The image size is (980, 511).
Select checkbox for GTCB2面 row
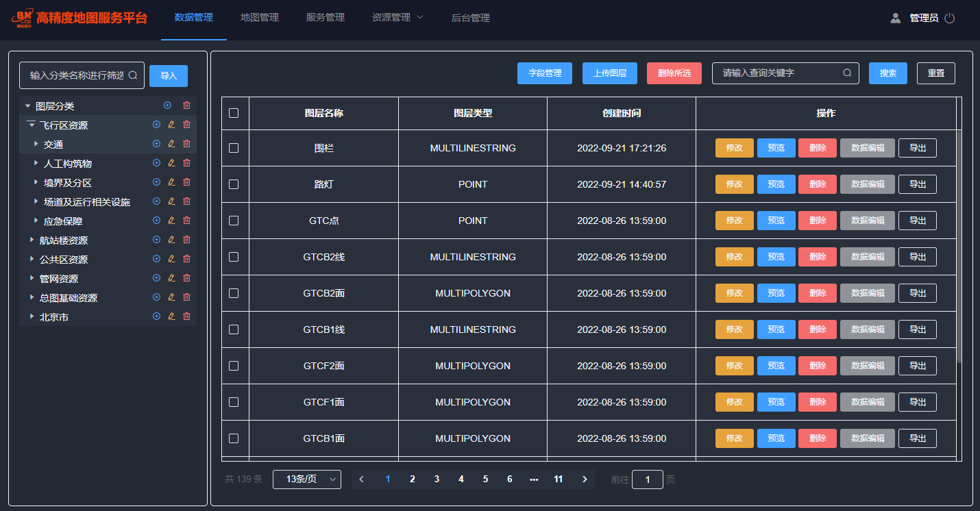point(234,293)
